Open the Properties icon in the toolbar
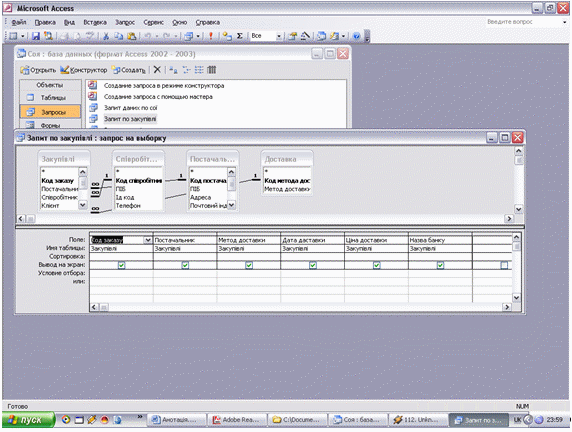 coord(292,36)
